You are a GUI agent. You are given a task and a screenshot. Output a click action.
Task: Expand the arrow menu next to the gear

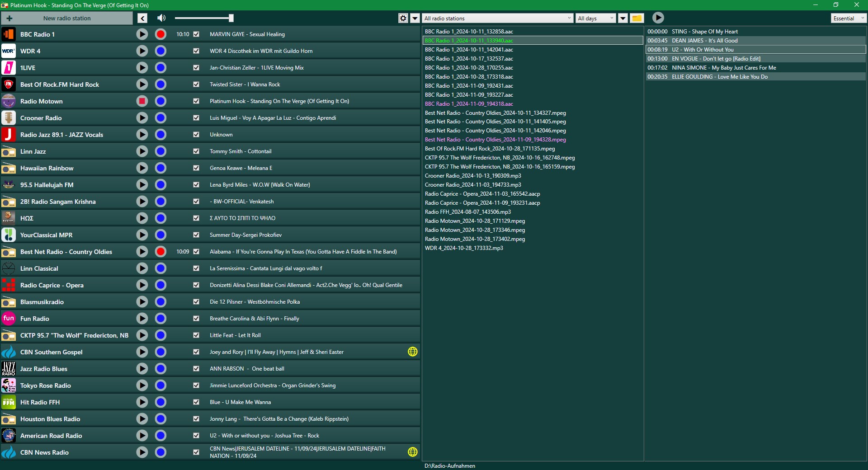coord(415,18)
